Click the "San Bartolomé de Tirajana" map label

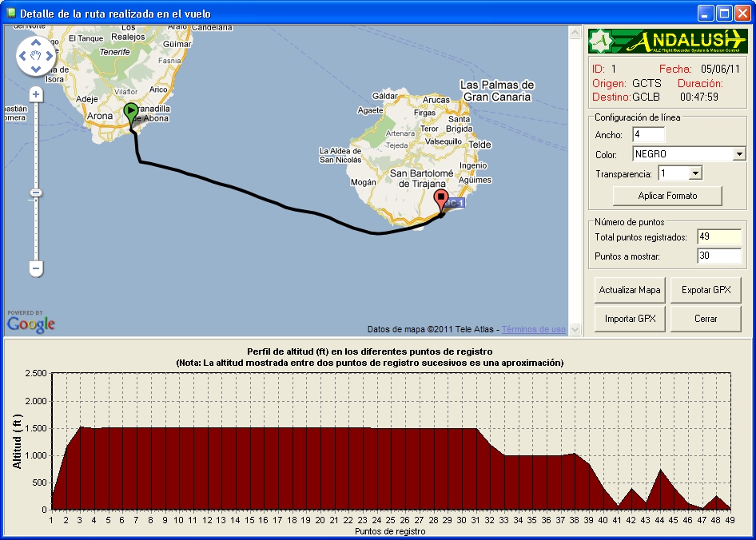pos(421,178)
